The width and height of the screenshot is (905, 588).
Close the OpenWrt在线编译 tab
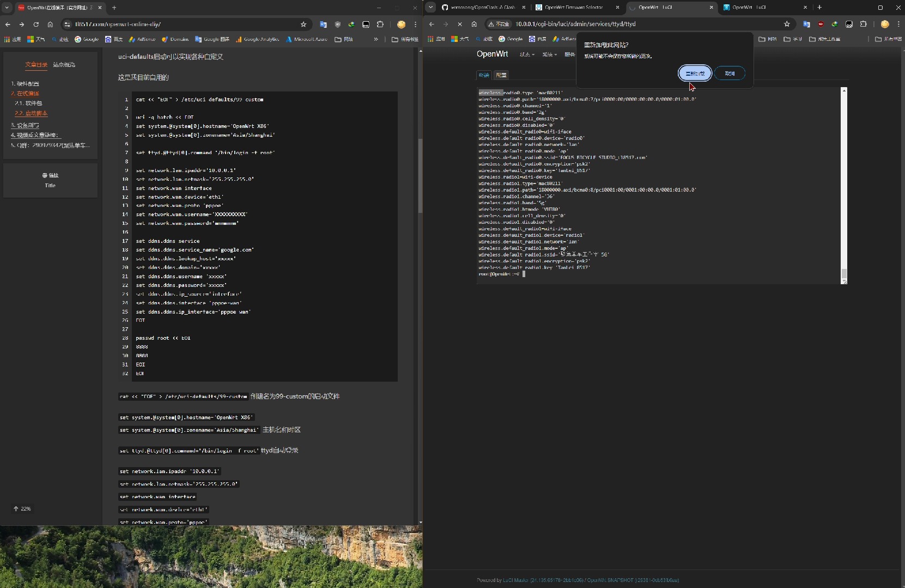(100, 8)
